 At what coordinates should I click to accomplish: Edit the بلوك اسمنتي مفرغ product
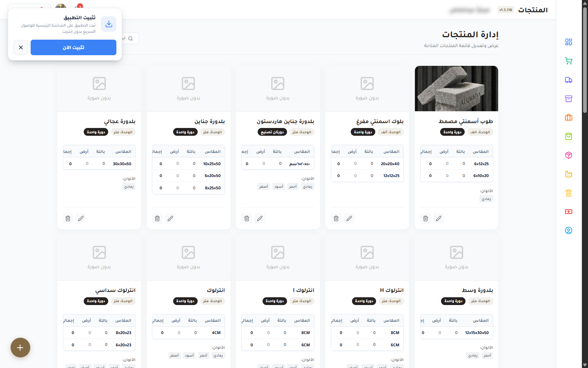coord(349,218)
